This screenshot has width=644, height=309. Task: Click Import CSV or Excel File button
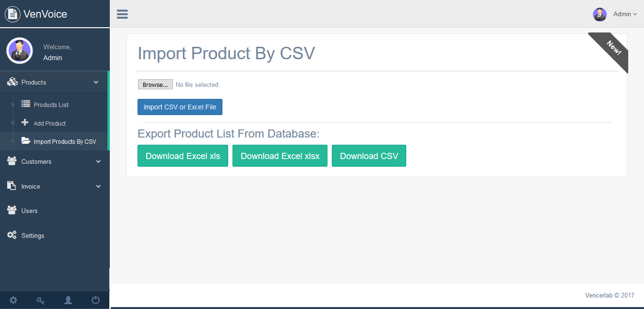(x=180, y=107)
